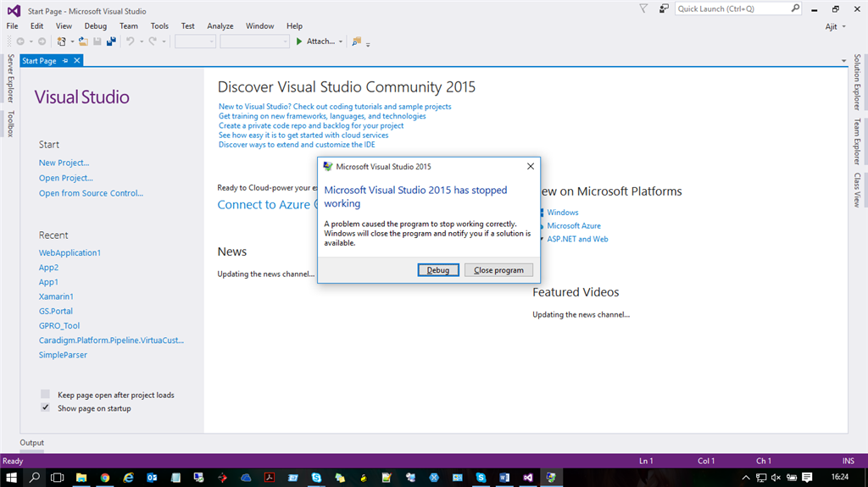Click the Navigate Backward toolbar icon

tap(20, 42)
